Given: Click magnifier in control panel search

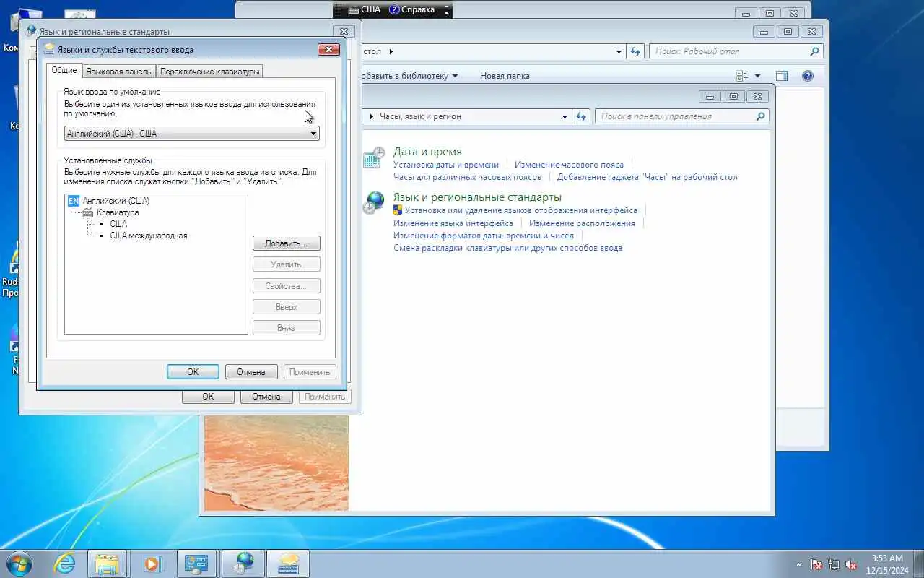Looking at the screenshot, I should [x=760, y=116].
